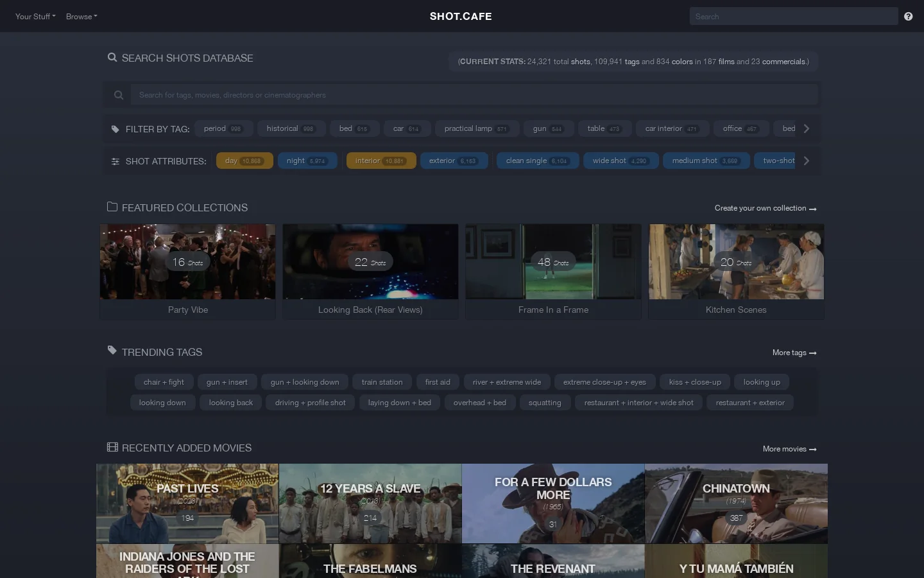Open the More tags link
The height and width of the screenshot is (578, 924).
pyautogui.click(x=794, y=353)
